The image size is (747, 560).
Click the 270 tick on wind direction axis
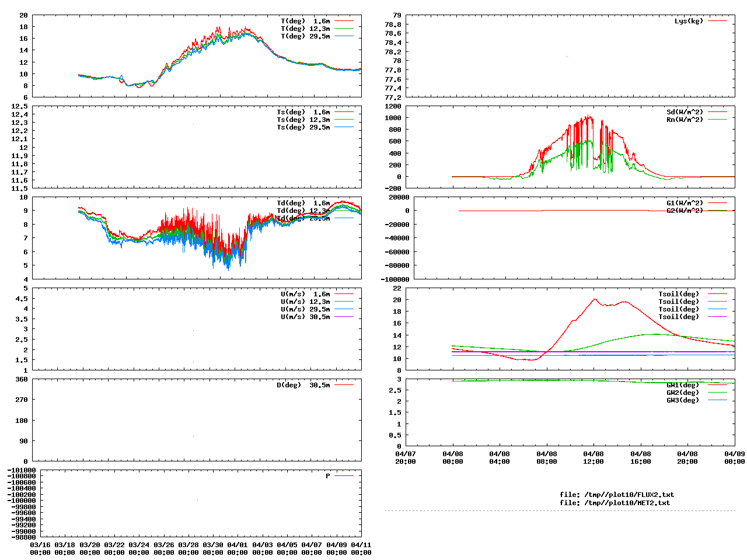(22, 400)
